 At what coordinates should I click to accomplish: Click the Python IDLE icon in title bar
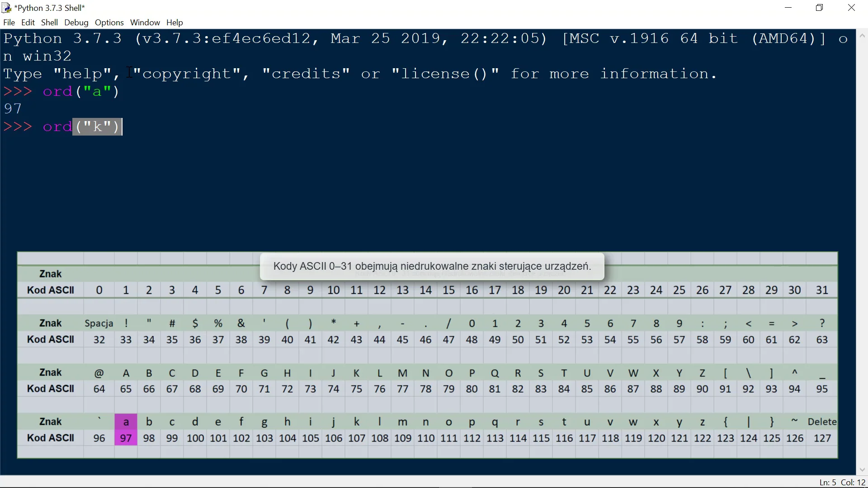pyautogui.click(x=6, y=8)
